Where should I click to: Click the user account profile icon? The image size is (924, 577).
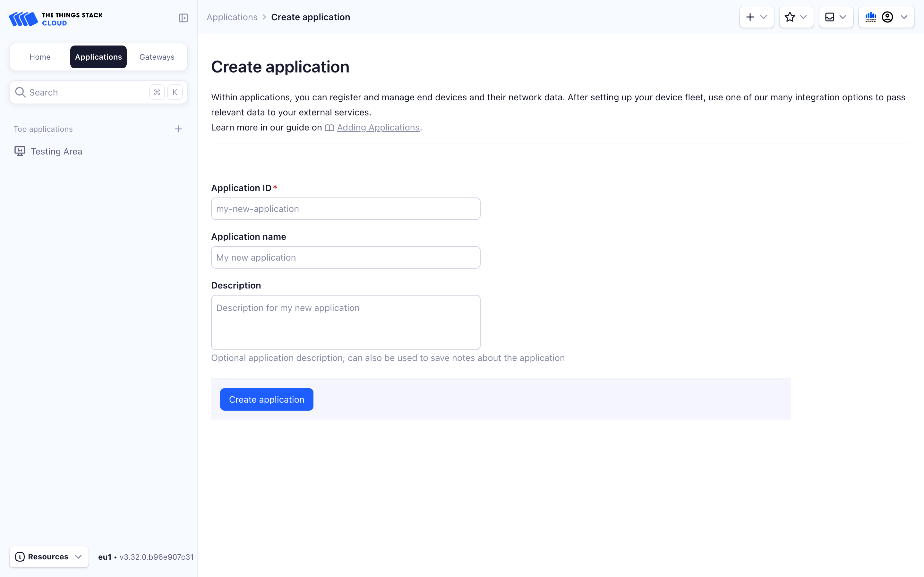point(887,17)
